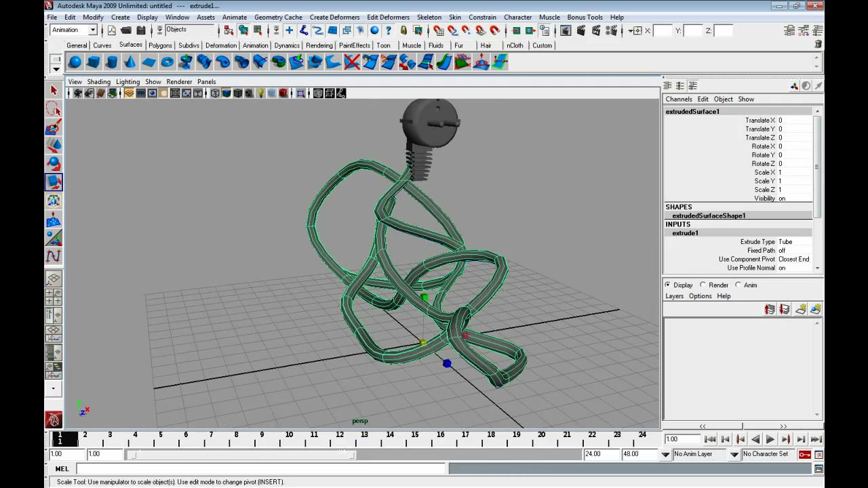Image resolution: width=868 pixels, height=488 pixels.
Task: Activate the Rotate tool
Action: point(54,164)
